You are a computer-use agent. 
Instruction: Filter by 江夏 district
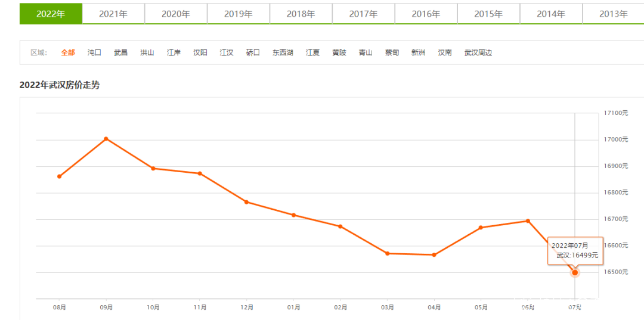point(312,52)
